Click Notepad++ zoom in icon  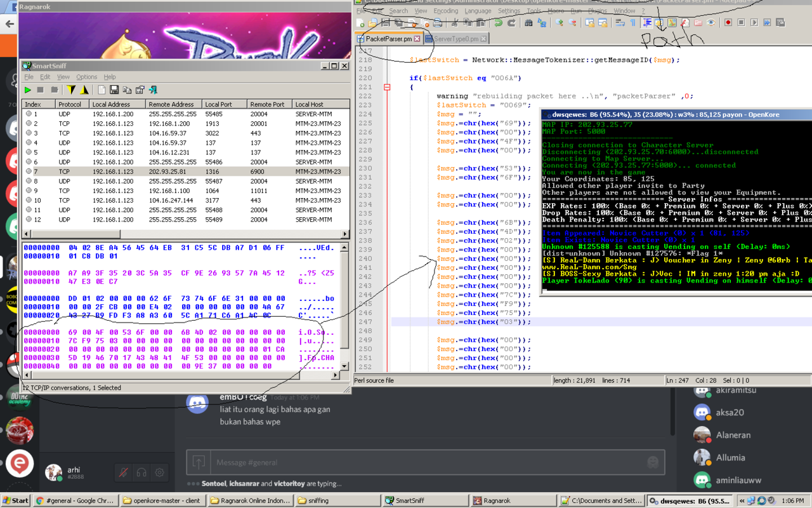[x=559, y=23]
